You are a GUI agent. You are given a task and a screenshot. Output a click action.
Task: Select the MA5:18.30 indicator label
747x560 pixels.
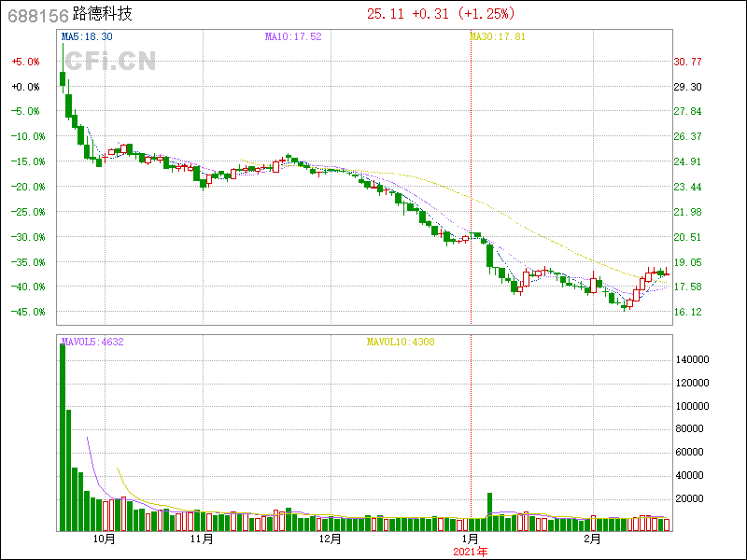coord(87,36)
